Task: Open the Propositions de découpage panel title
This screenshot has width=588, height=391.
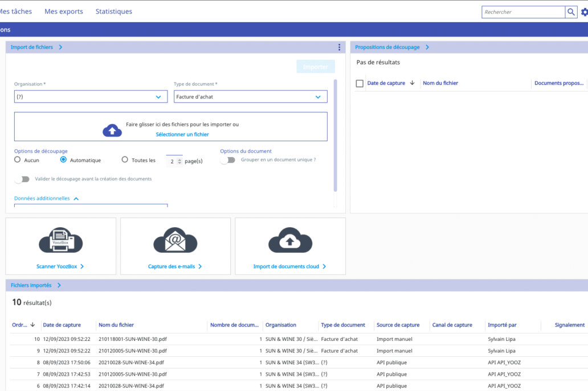Action: tap(387, 47)
